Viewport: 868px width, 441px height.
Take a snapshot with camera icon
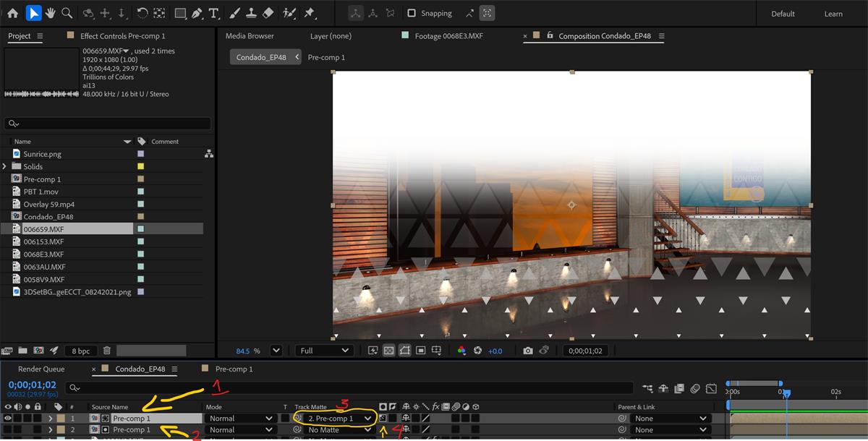click(528, 351)
